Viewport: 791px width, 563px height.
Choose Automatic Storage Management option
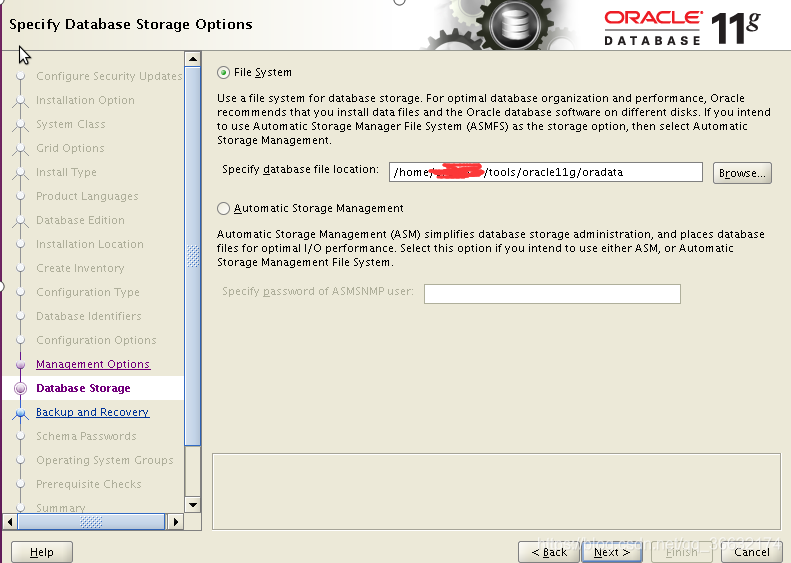[223, 208]
